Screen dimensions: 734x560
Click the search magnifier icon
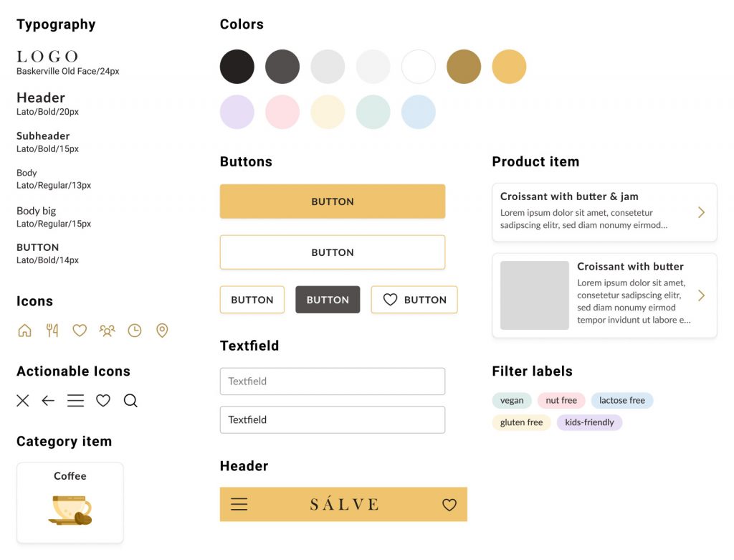[130, 401]
